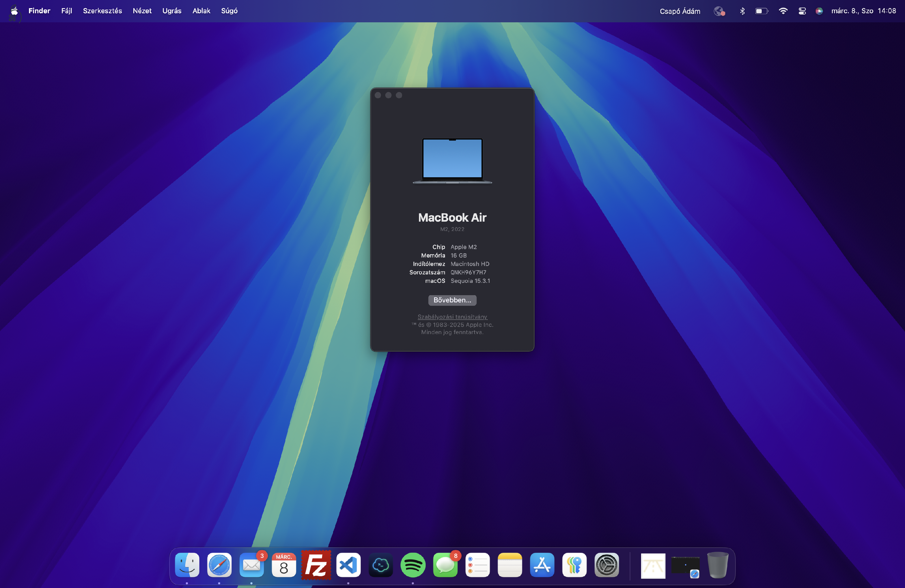Activate Siri from the menu bar
This screenshot has width=905, height=588.
[819, 11]
